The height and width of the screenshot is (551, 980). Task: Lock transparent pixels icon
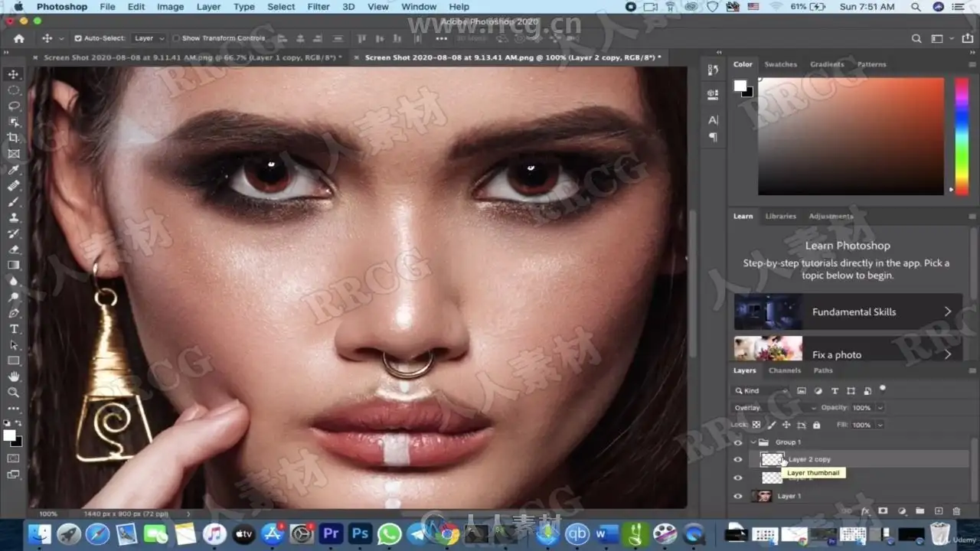[x=756, y=425]
